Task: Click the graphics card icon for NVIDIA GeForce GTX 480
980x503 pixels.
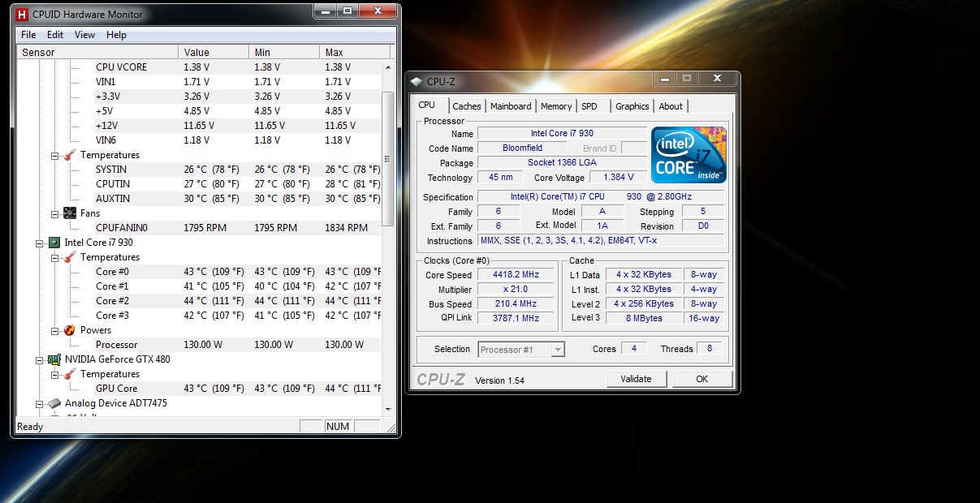Action: click(x=54, y=359)
